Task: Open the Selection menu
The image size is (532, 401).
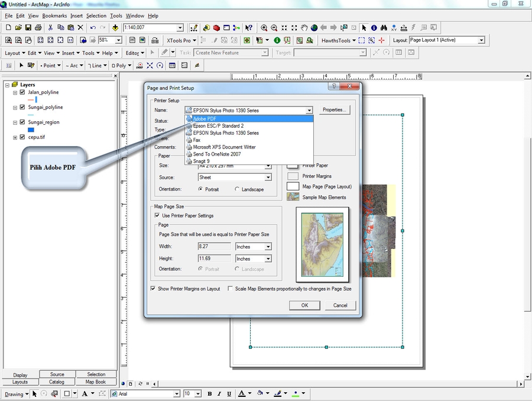Action: pos(96,15)
